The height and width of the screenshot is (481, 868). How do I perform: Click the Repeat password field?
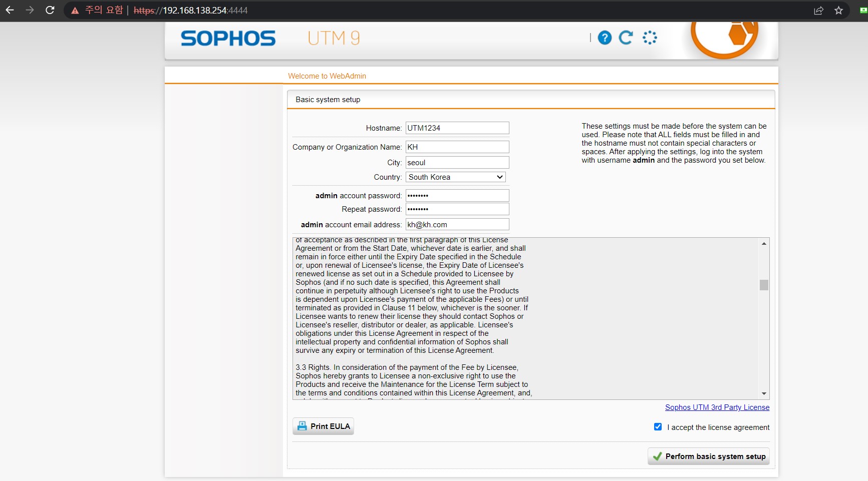pyautogui.click(x=457, y=209)
